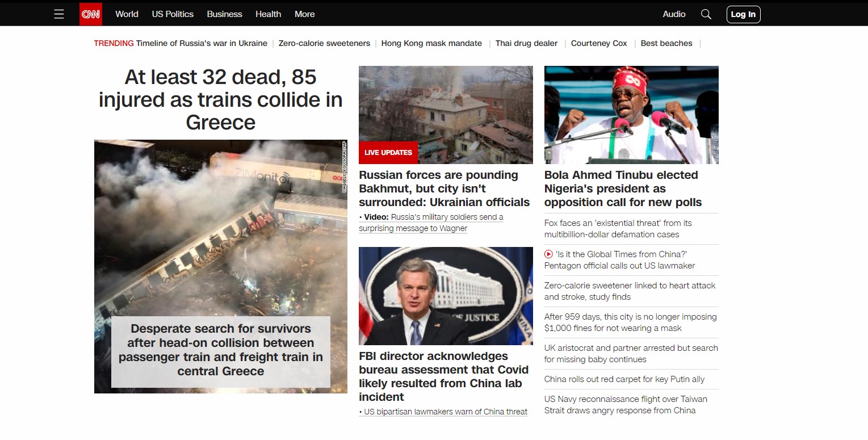Open the Audio link in header
This screenshot has height=440, width=868.
pyautogui.click(x=674, y=14)
